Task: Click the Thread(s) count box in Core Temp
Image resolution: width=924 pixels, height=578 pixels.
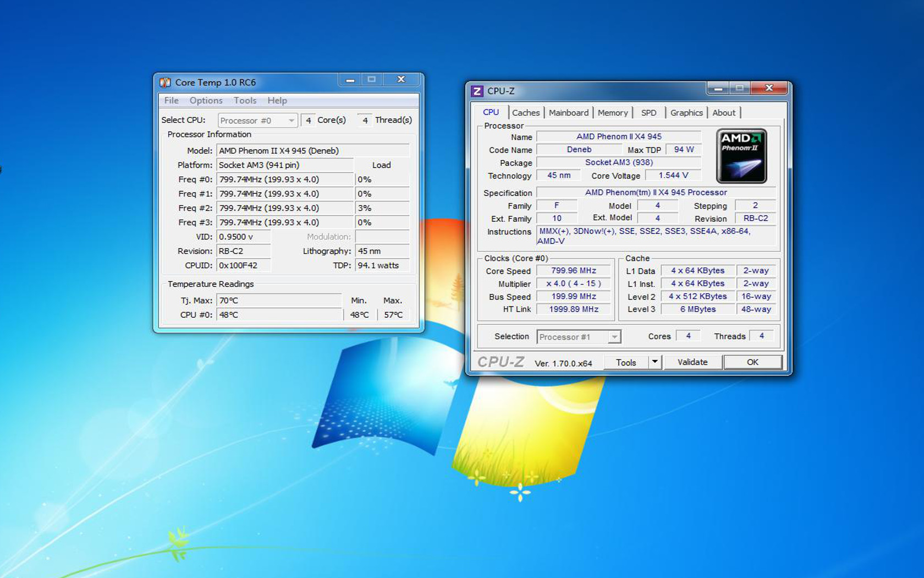Action: (365, 120)
